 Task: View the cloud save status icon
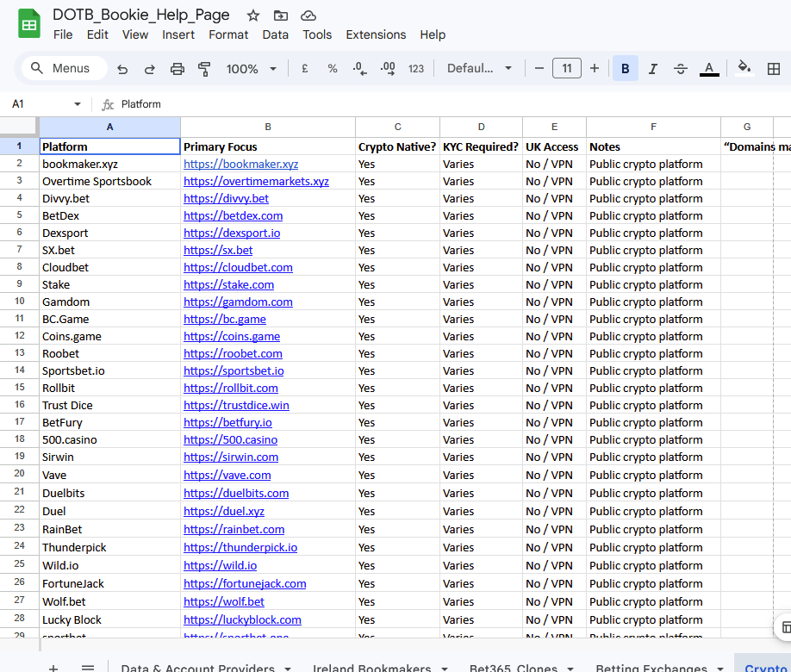click(x=308, y=16)
